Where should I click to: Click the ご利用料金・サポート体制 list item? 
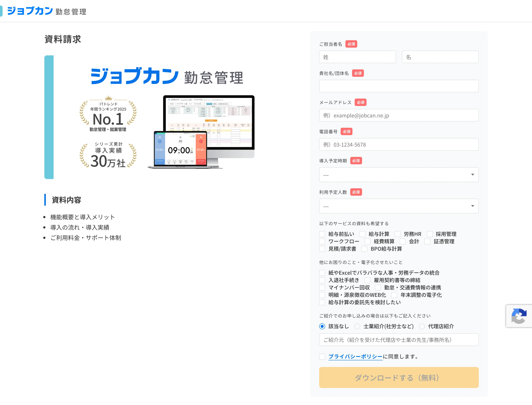click(x=86, y=238)
